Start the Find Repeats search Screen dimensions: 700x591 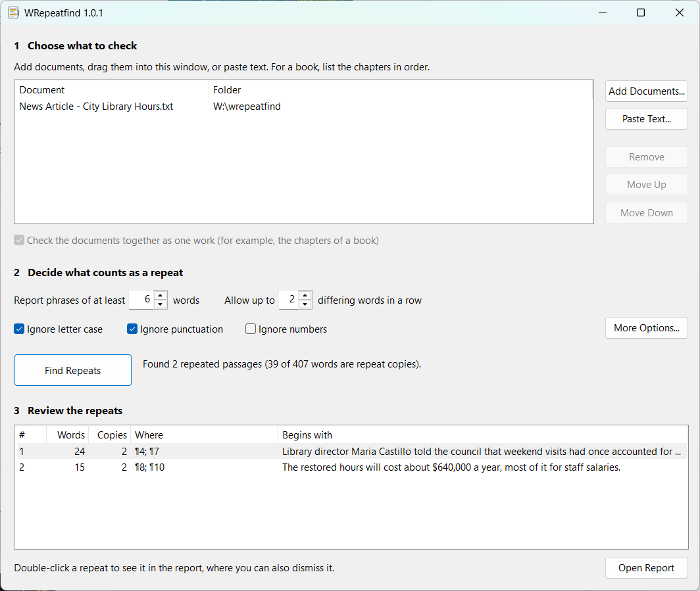click(73, 370)
